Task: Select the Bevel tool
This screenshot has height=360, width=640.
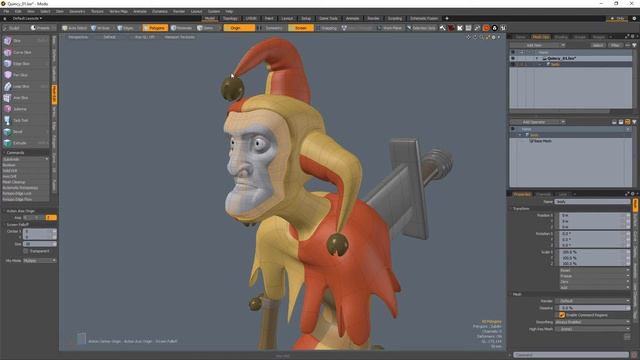Action: 25,132
